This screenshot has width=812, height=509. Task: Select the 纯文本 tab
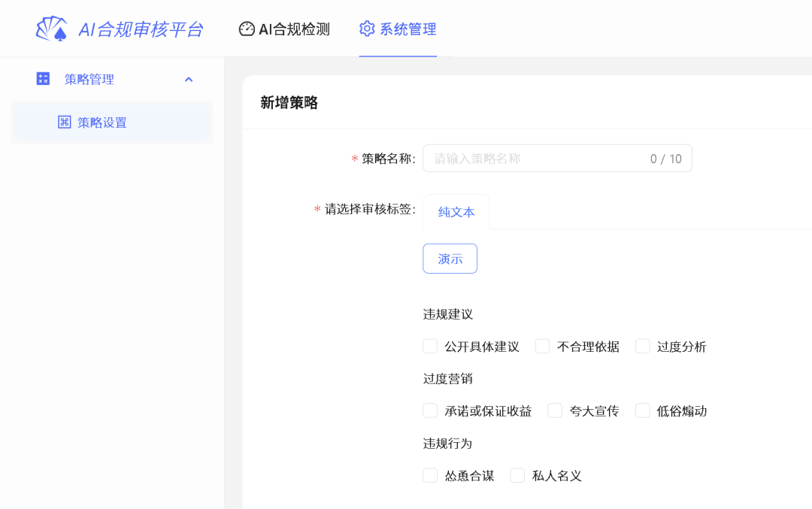click(x=456, y=212)
